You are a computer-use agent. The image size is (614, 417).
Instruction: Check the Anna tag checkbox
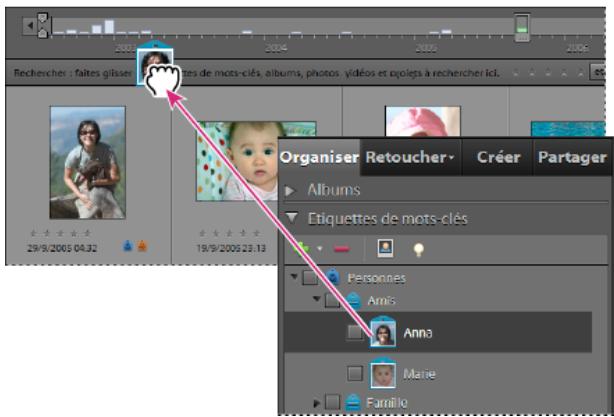pyautogui.click(x=355, y=332)
